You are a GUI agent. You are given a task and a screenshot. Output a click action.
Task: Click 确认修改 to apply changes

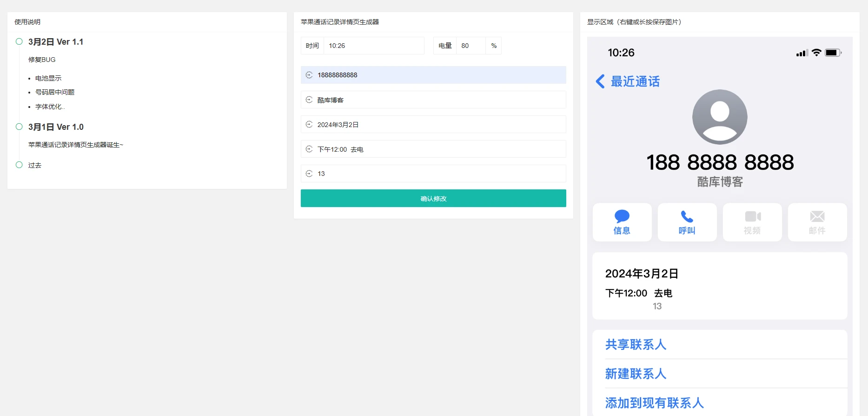[433, 198]
